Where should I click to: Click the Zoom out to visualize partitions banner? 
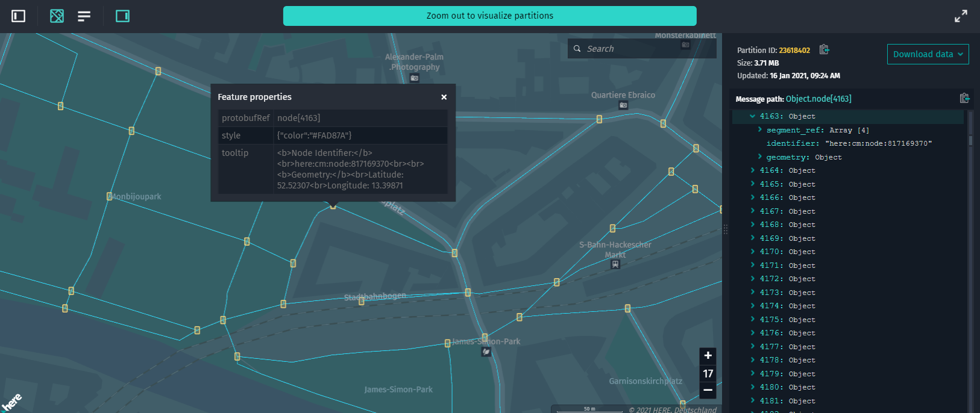point(489,16)
